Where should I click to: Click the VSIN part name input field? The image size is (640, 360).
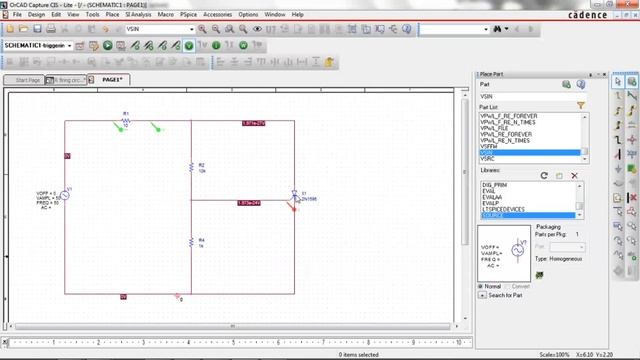tap(532, 97)
